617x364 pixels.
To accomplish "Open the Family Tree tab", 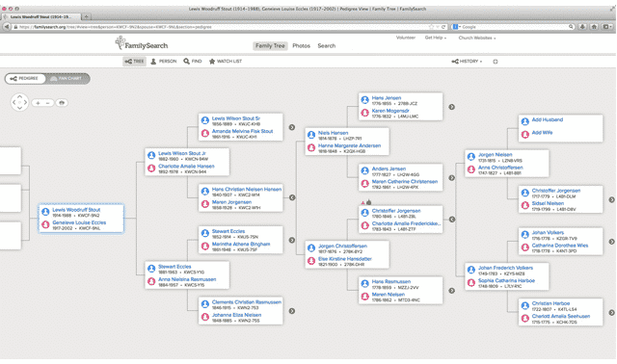I will (270, 46).
